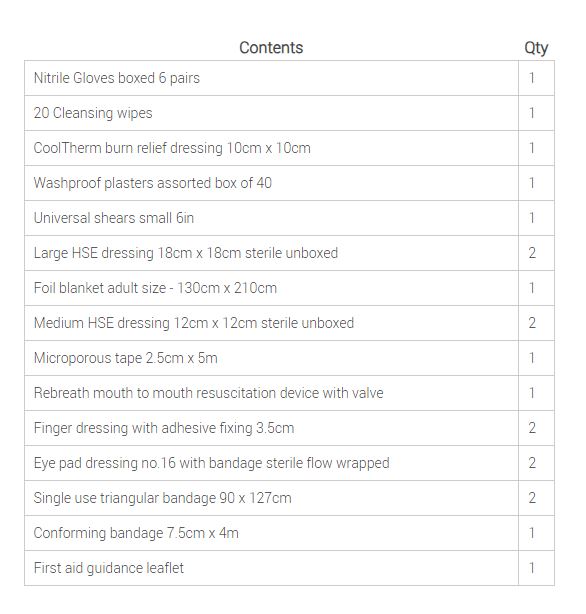Click quantity cell for Nitrile Gloves
The width and height of the screenshot is (586, 614).
tap(536, 78)
